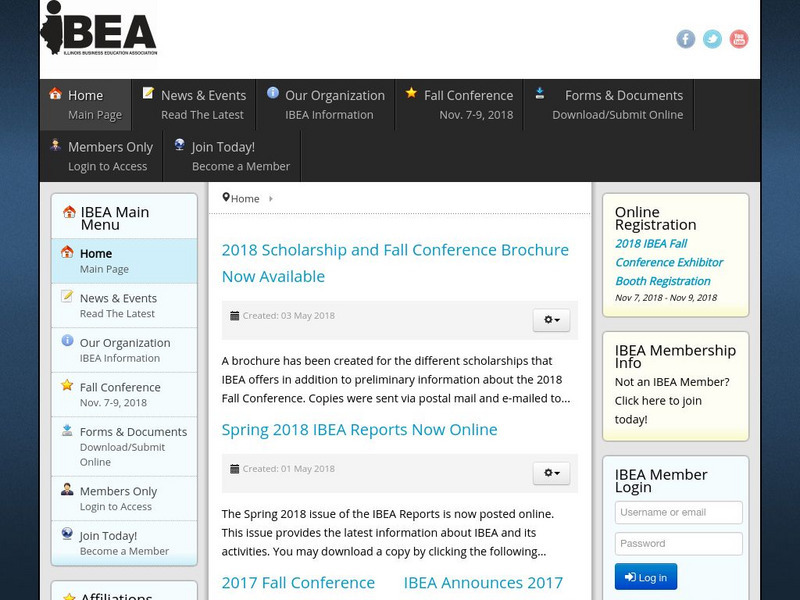Click the Home breadcrumb pin icon

coord(226,197)
